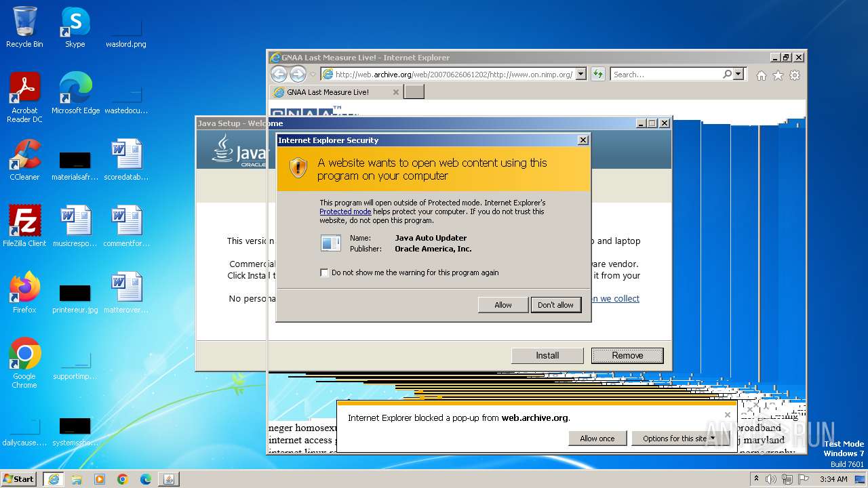Open Edge from the taskbar
Viewport: 868px width, 488px height.
[x=146, y=479]
